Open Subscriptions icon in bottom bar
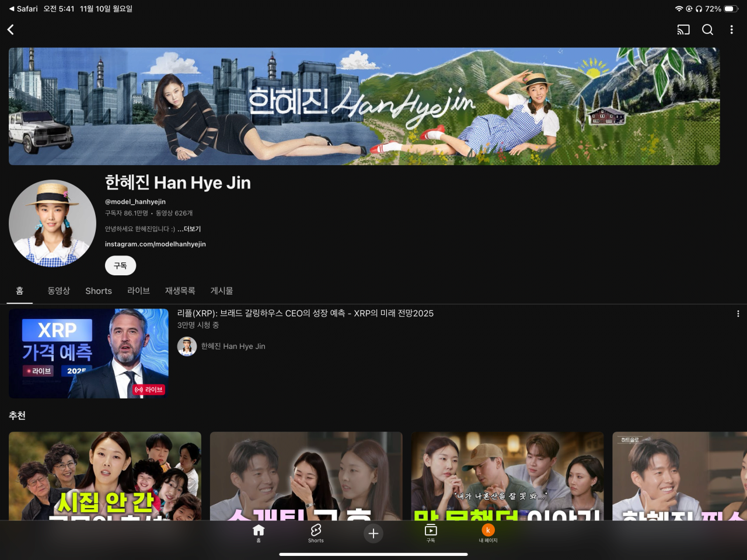This screenshot has height=560, width=747. pos(431,532)
